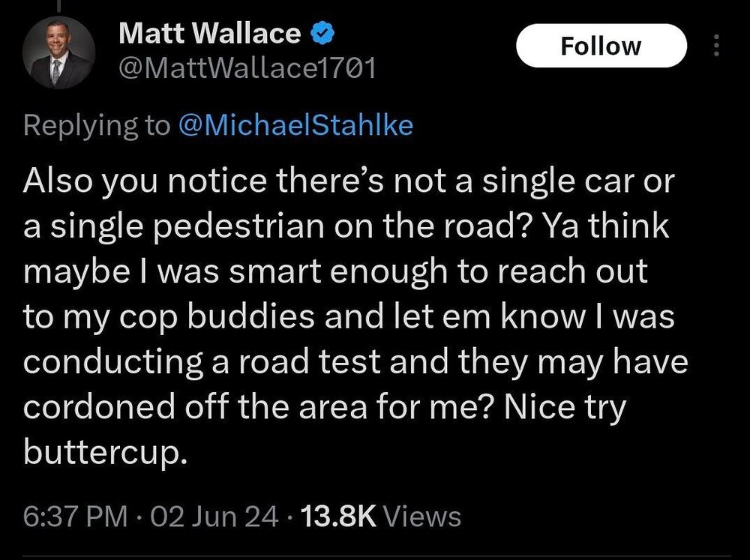Click the Replying to label

point(97,125)
